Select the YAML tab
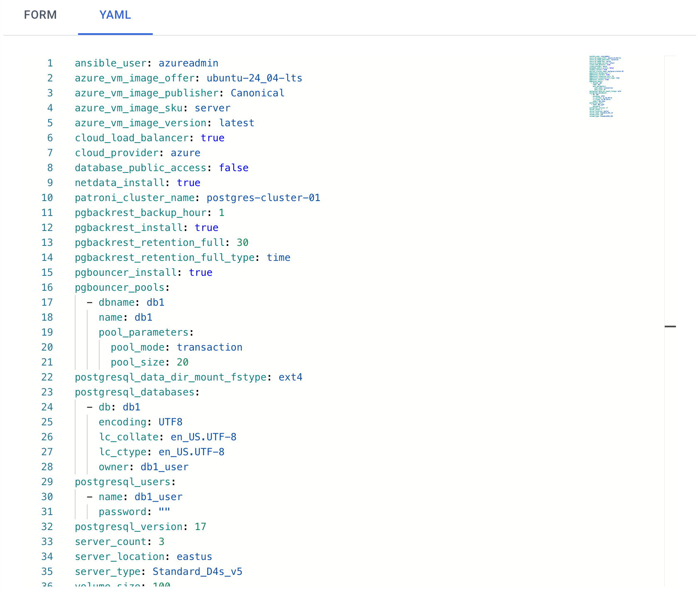This screenshot has height=594, width=700. pyautogui.click(x=115, y=15)
